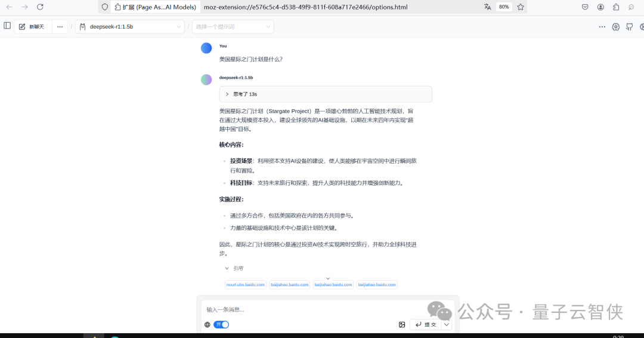Open the ellipsis menu left of settings gear
Viewport: 644px width, 338px height.
[602, 27]
